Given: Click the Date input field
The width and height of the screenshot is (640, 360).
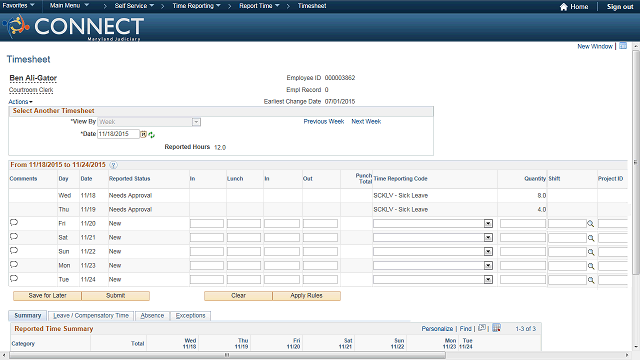Looking at the screenshot, I should 118,134.
